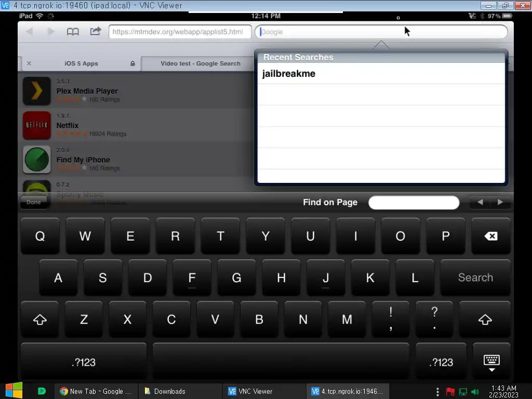The height and width of the screenshot is (399, 532).
Task: Tap the right .?123 key
Action: pyautogui.click(x=441, y=362)
